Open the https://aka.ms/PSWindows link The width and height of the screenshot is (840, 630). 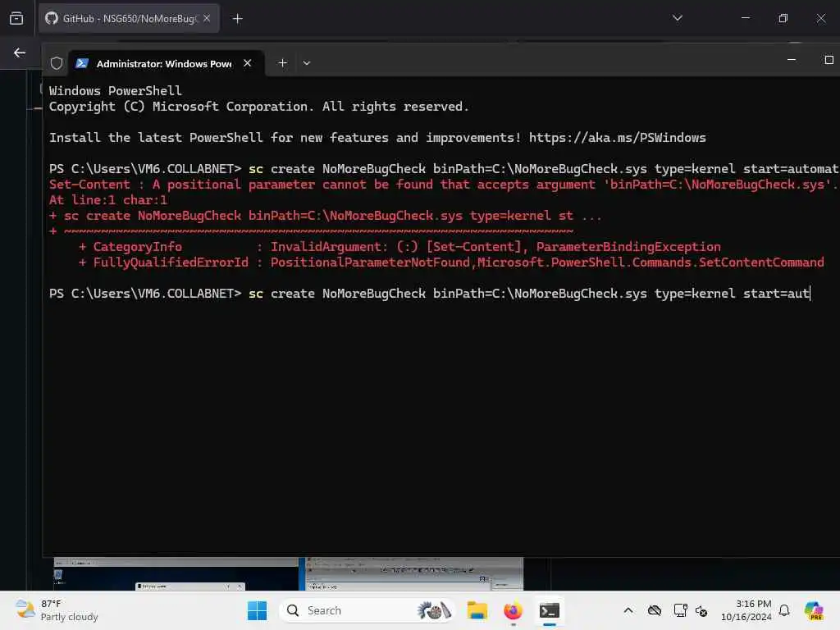tap(617, 138)
